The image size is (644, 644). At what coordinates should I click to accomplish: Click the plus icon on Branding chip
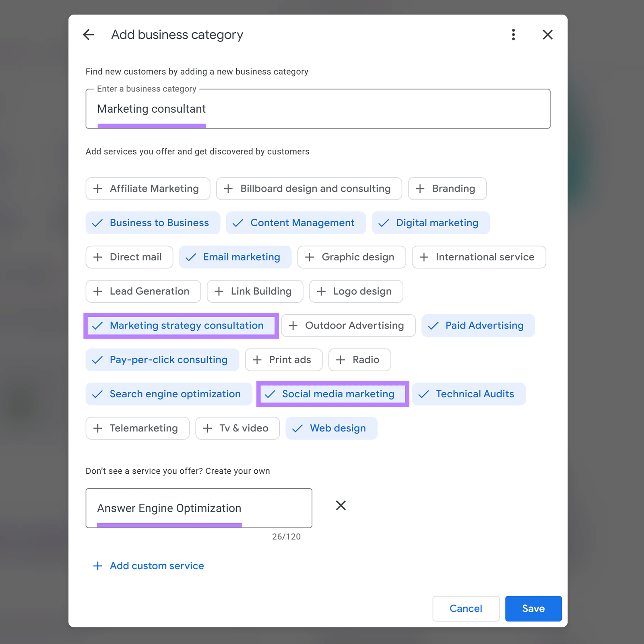420,189
